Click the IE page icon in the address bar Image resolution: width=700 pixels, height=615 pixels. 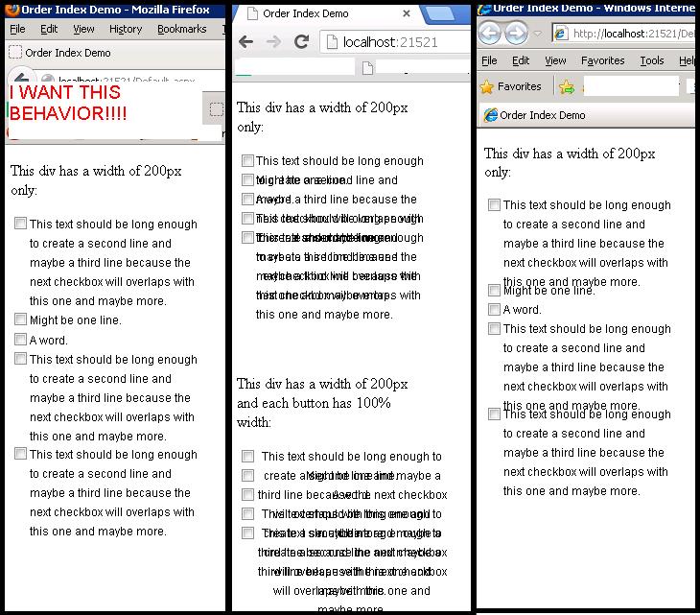[x=561, y=33]
